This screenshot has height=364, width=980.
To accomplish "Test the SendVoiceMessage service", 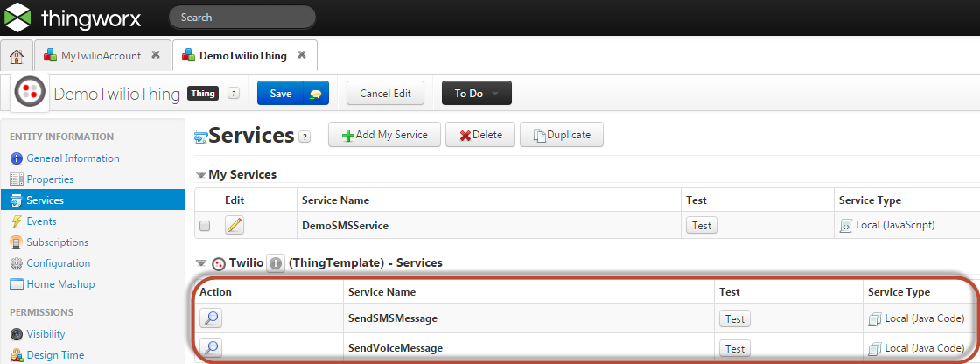I will [735, 348].
